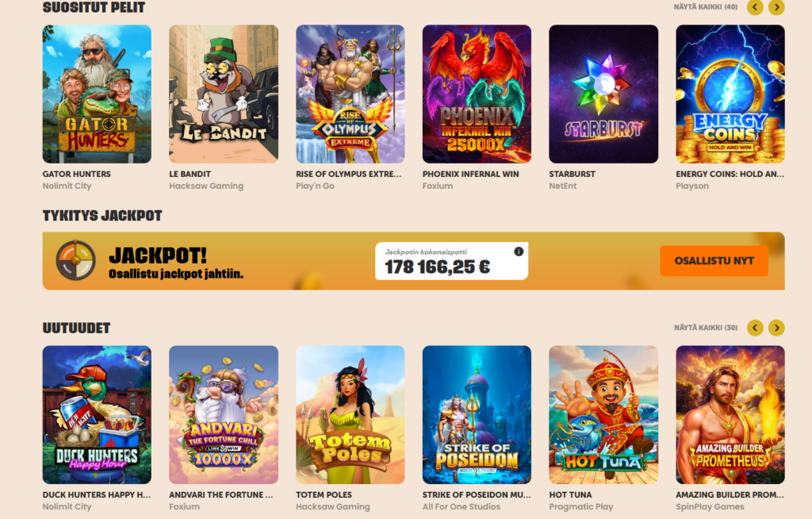Click the Osallistu Nyt button
This screenshot has height=519, width=812.
pyautogui.click(x=714, y=261)
